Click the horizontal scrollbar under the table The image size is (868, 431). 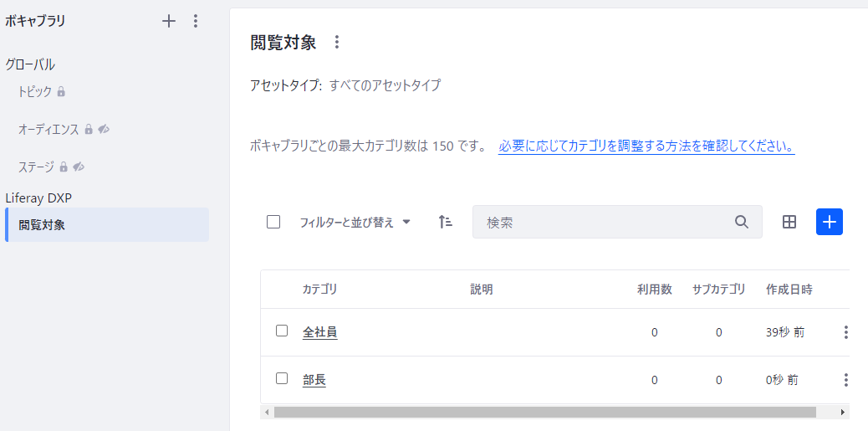coord(544,412)
